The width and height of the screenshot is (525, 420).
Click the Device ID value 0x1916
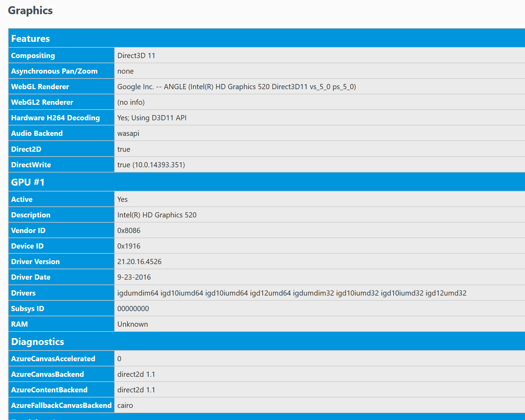pyautogui.click(x=129, y=246)
